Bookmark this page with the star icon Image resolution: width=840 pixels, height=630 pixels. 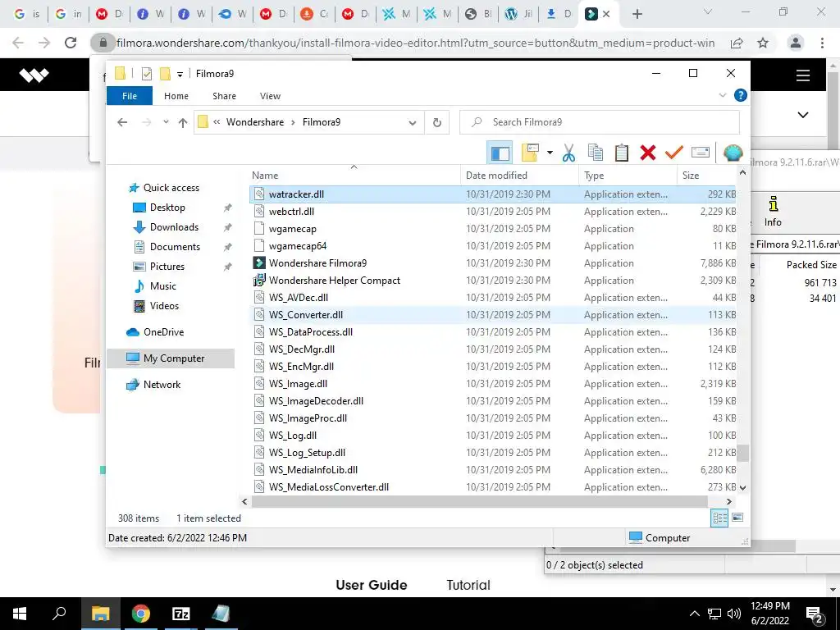pyautogui.click(x=763, y=43)
